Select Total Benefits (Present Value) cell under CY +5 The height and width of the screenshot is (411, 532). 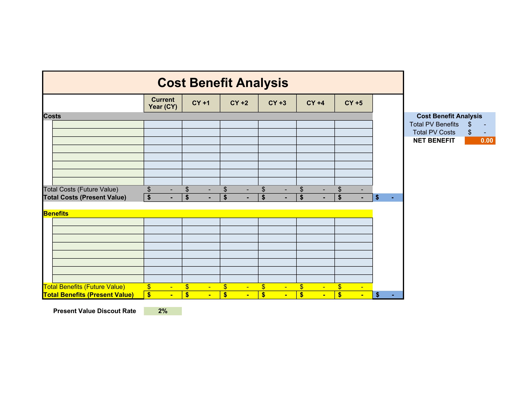click(354, 295)
